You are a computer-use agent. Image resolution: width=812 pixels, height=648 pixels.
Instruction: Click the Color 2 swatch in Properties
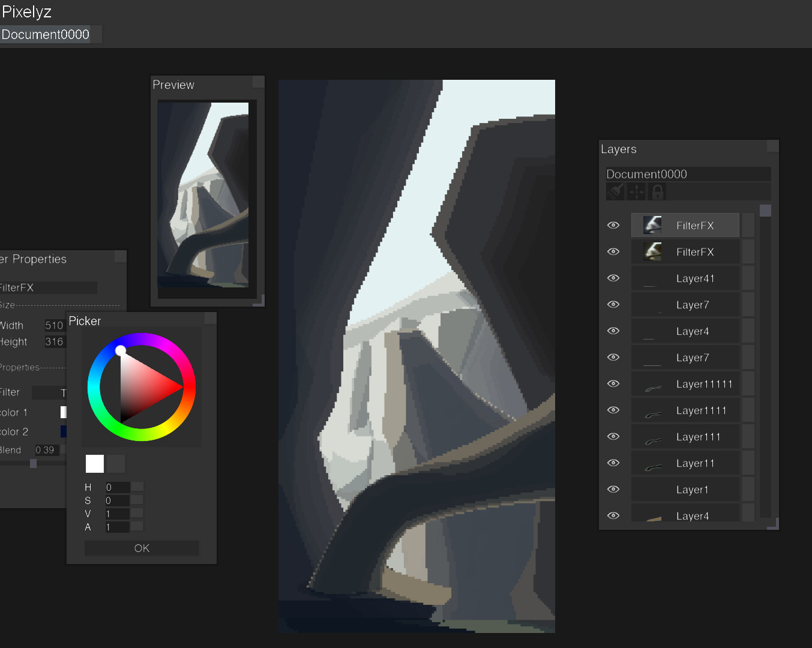(x=63, y=431)
